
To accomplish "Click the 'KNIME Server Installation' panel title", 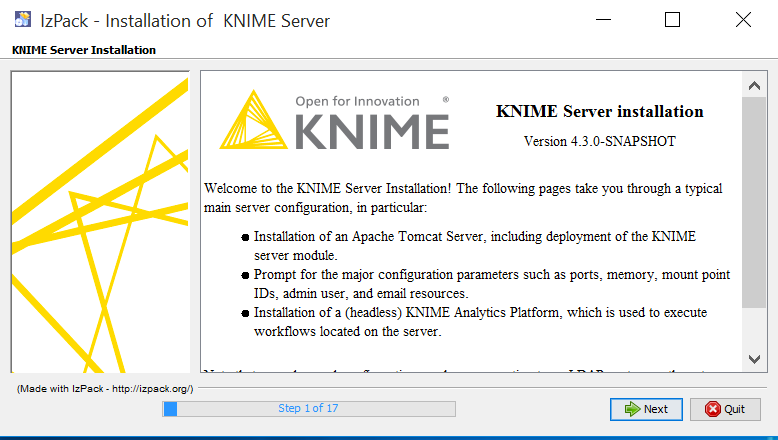I will pos(84,50).
